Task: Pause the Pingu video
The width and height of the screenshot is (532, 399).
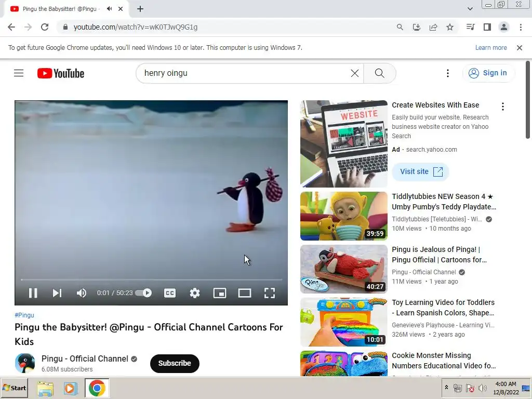Action: click(33, 293)
